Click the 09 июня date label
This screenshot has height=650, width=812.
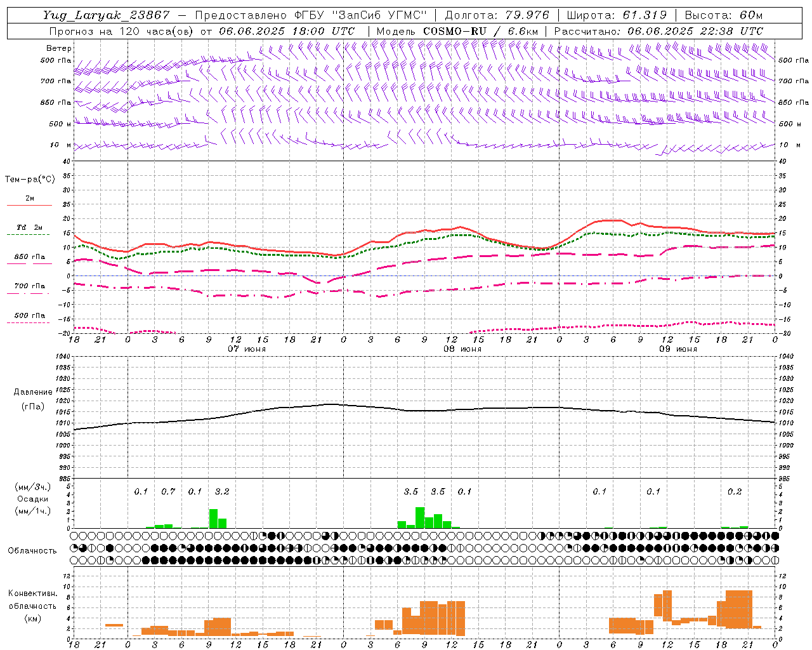678,349
